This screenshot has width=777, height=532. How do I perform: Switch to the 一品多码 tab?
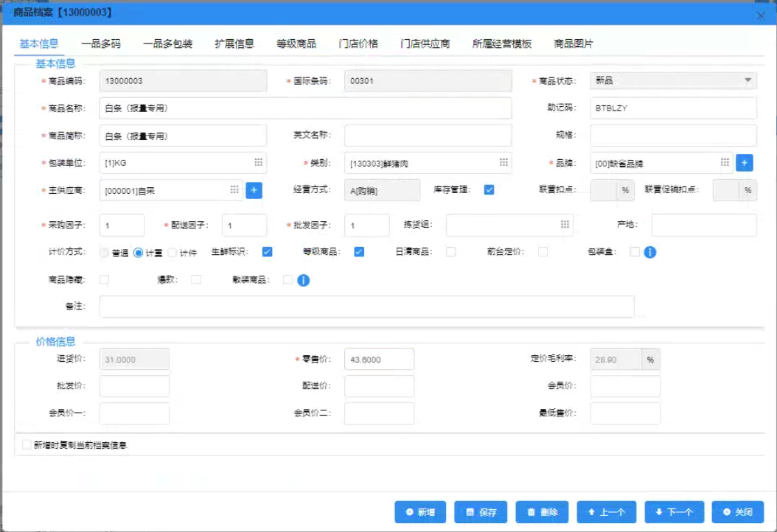[101, 43]
